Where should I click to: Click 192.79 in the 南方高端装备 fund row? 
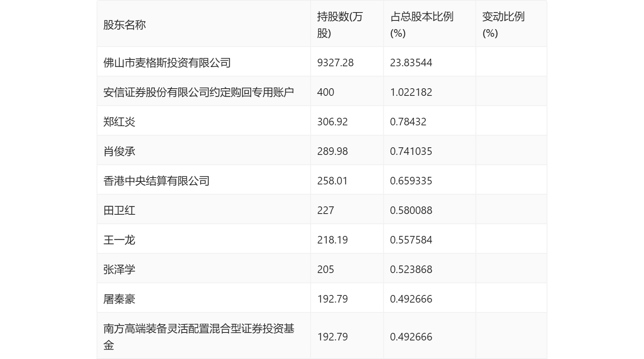point(332,337)
